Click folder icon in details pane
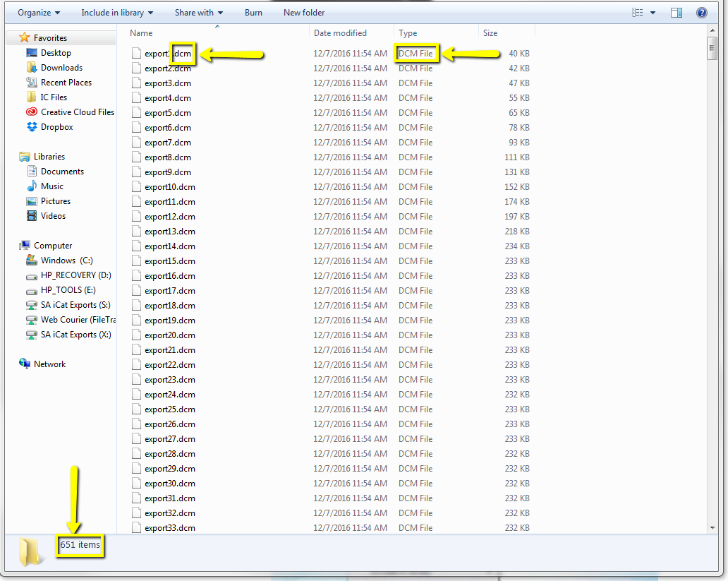The height and width of the screenshot is (581, 728). coord(30,551)
